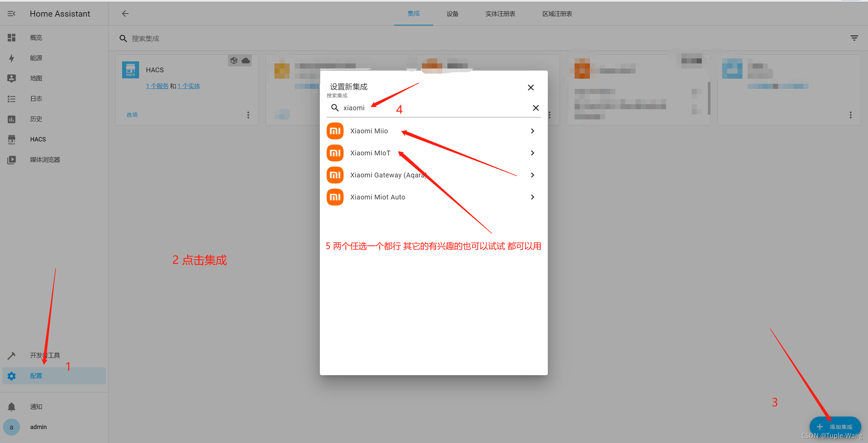
Task: Go back with the arrow icon
Action: [x=125, y=14]
